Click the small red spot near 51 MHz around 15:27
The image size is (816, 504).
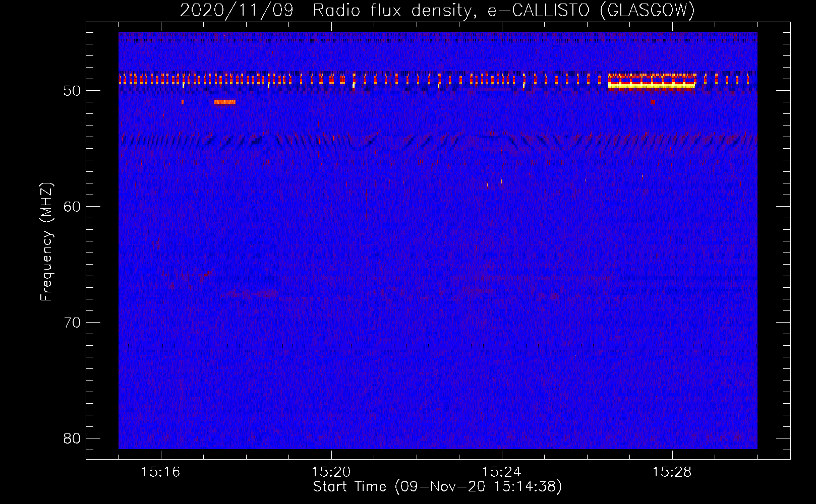point(653,101)
